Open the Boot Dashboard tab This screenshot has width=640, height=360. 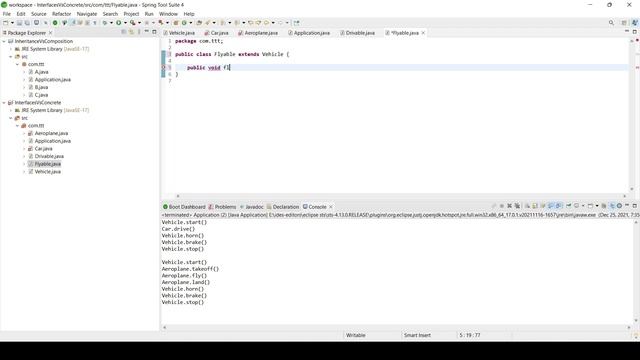point(184,207)
